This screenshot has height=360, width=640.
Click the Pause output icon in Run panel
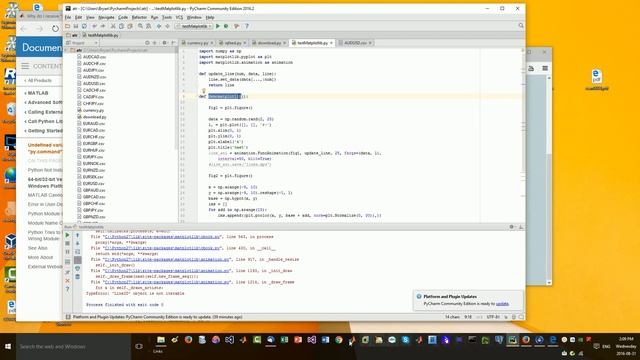coord(67,252)
